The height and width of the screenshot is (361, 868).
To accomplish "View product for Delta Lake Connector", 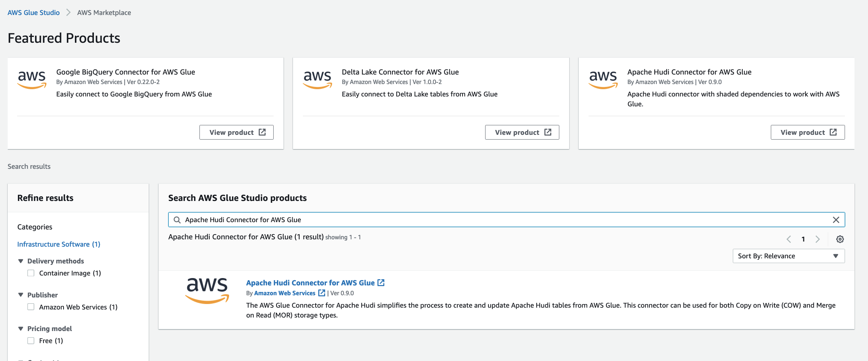I will click(x=522, y=132).
